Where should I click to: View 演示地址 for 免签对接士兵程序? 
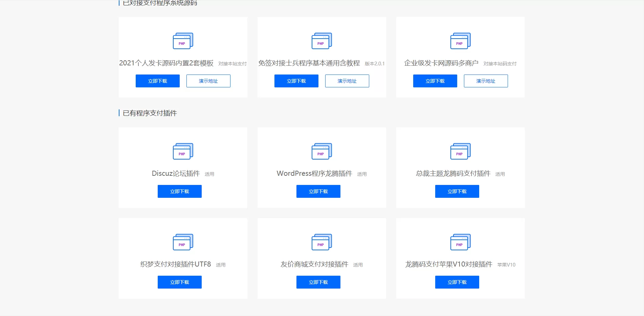[x=347, y=81]
